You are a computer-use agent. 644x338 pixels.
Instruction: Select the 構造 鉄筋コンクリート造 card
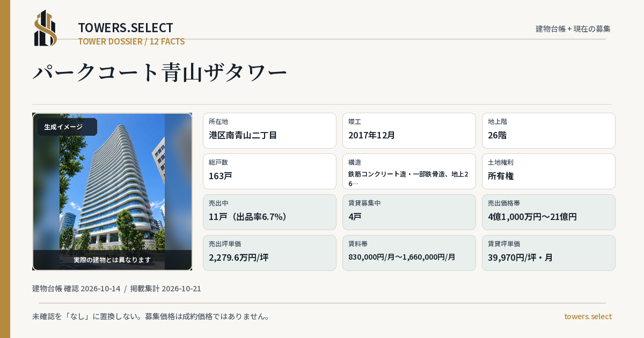[409, 171]
